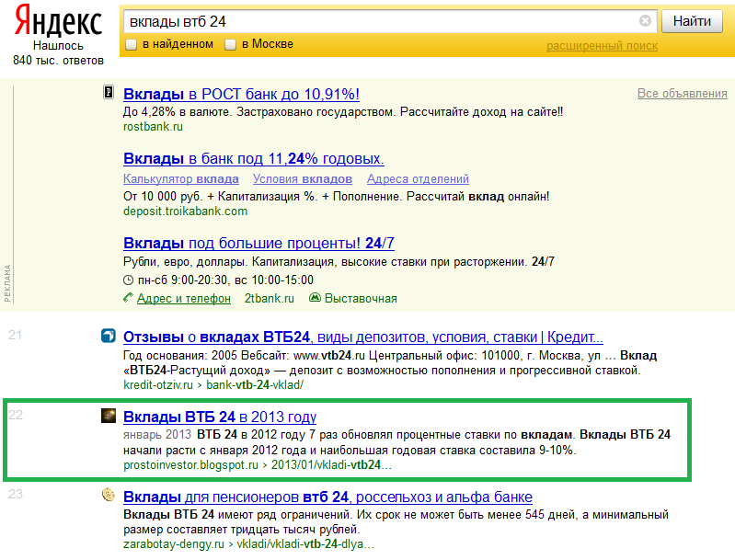Click the 'vkladi/vkladi-vtb-24-dlya...' path link
Viewport: 735px width, 560px height.
[x=305, y=544]
